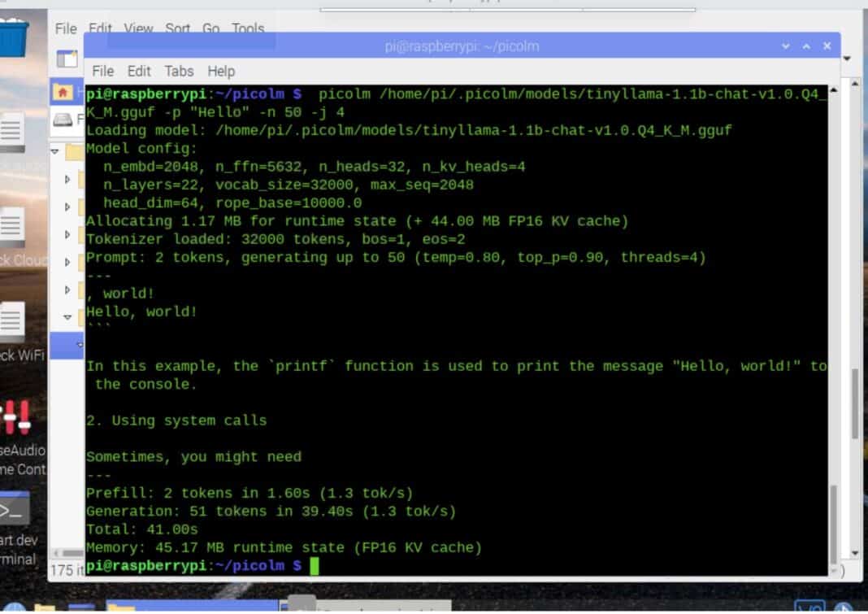
Task: Open the terminal Help menu
Action: coord(221,72)
